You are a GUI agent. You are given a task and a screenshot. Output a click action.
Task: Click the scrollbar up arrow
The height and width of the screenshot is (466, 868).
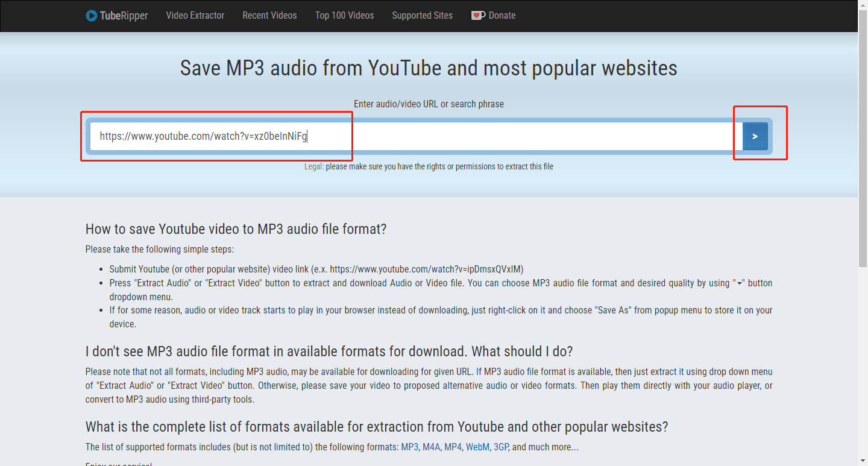coord(863,5)
